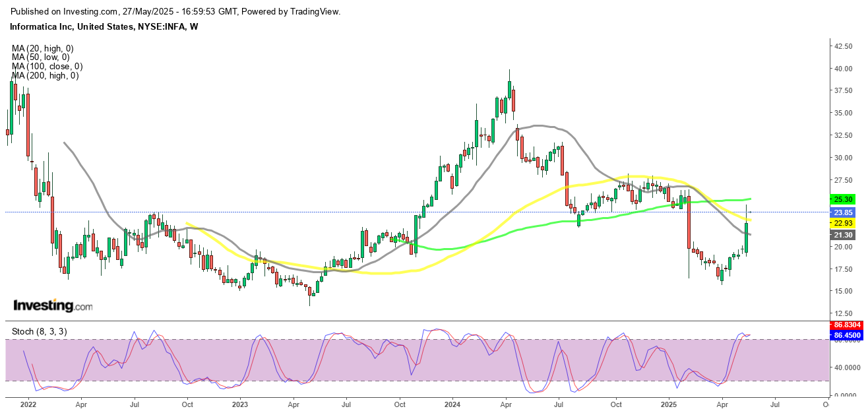Click the 2024 label on the time axis
Viewport: 868px width, 413px height.
coord(452,403)
